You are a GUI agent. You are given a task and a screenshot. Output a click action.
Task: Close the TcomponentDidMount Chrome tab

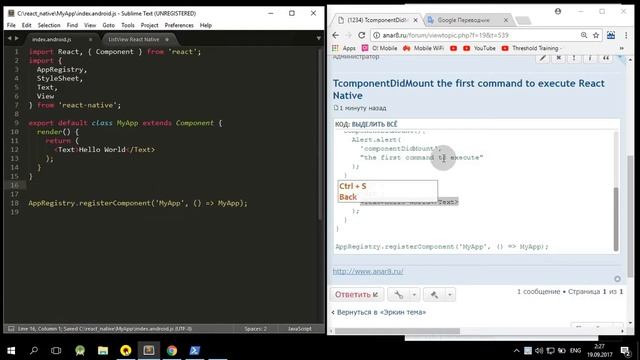(415, 20)
